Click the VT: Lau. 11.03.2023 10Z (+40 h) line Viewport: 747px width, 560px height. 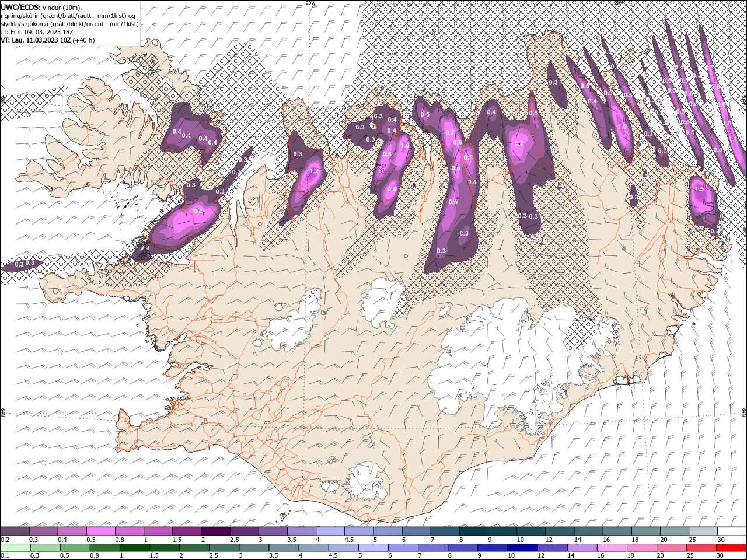[47, 40]
